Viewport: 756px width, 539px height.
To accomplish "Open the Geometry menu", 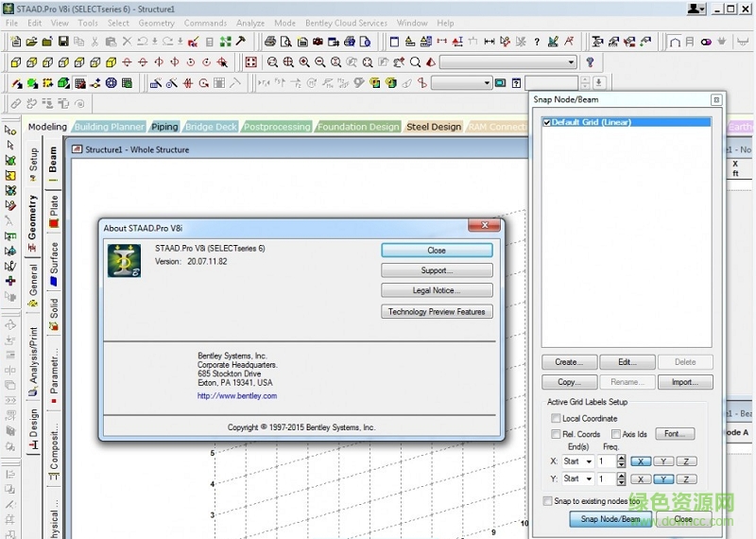I will pyautogui.click(x=157, y=23).
